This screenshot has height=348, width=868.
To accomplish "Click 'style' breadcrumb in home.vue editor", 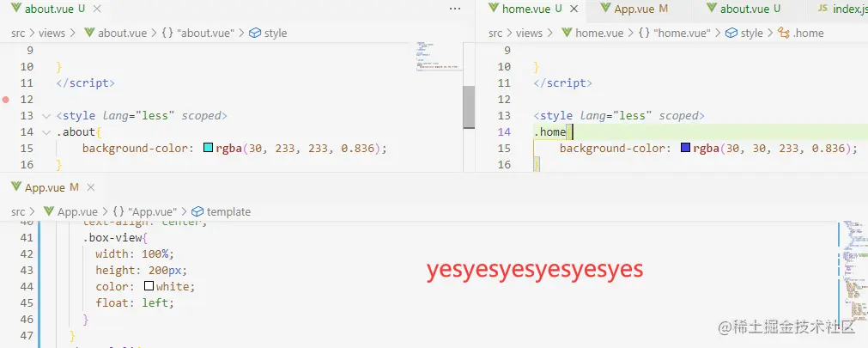I will (x=745, y=34).
